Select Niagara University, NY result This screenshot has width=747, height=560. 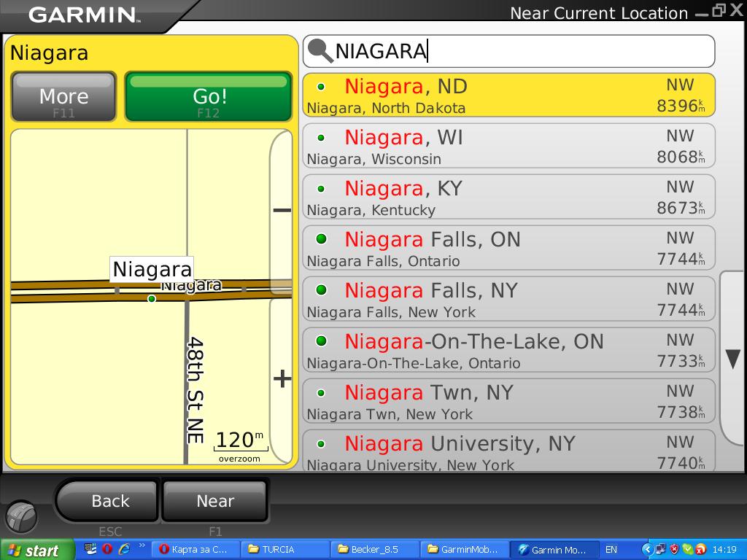508,451
